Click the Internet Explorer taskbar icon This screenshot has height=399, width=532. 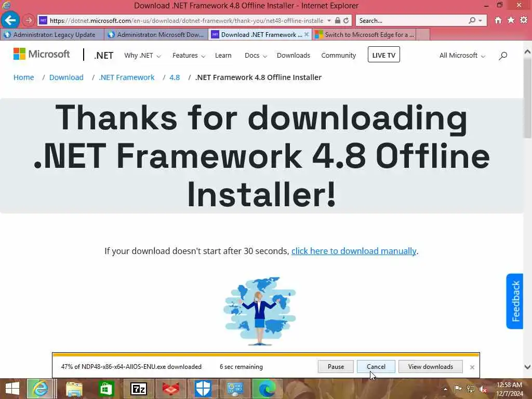40,389
